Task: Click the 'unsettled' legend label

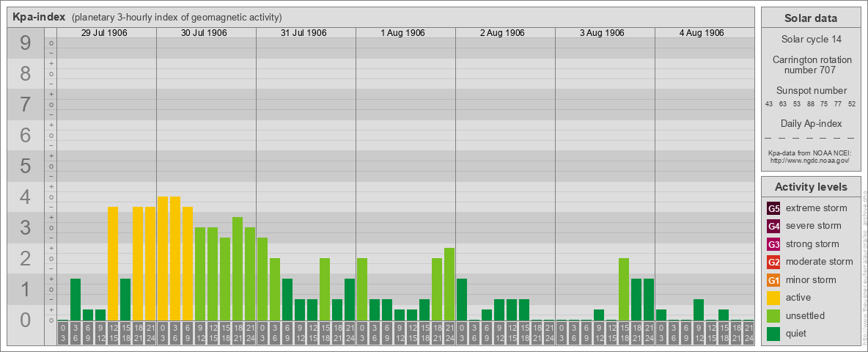Action: point(806,315)
